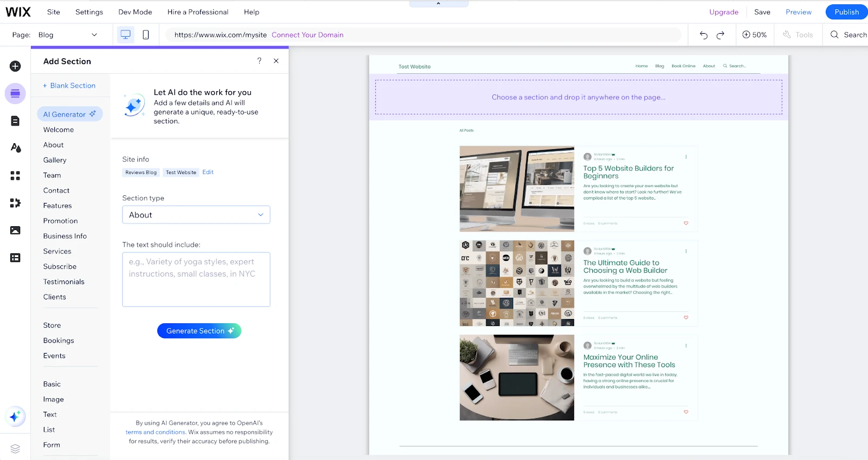Add a Blank Section

pos(69,86)
